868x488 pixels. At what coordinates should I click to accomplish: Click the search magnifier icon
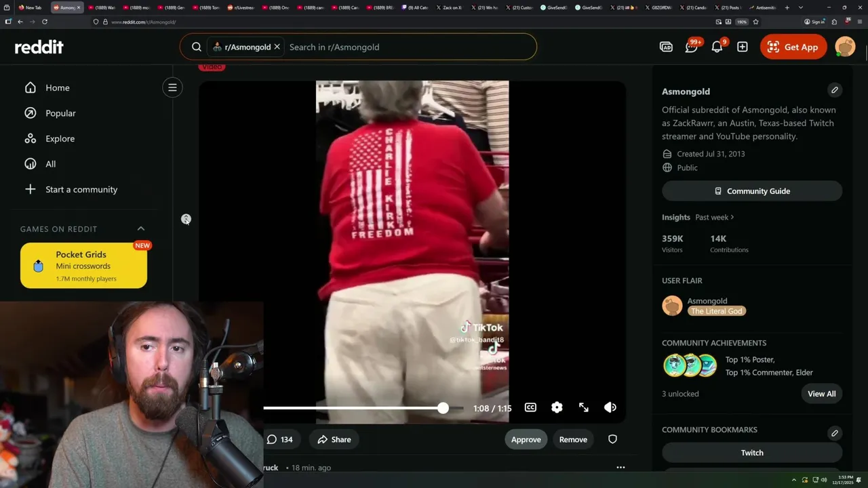[197, 47]
